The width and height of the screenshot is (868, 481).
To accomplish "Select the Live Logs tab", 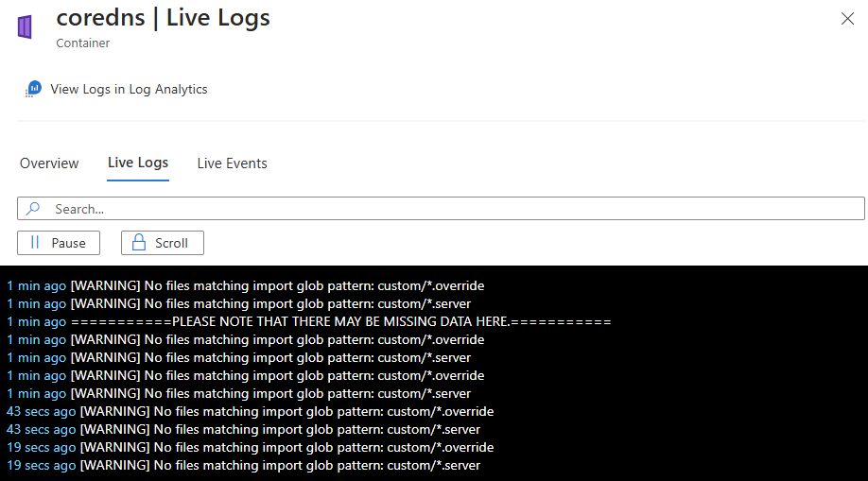I will click(138, 163).
